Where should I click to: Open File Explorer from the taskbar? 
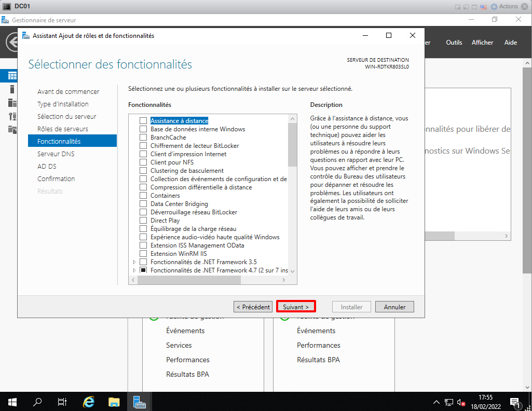(x=114, y=402)
